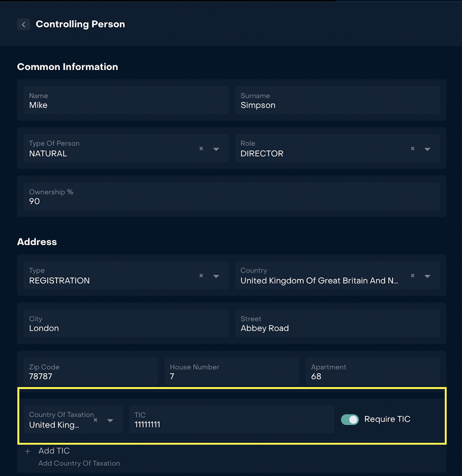The image size is (462, 476).
Task: Clear the Country Of Taxation value
Action: click(x=95, y=420)
